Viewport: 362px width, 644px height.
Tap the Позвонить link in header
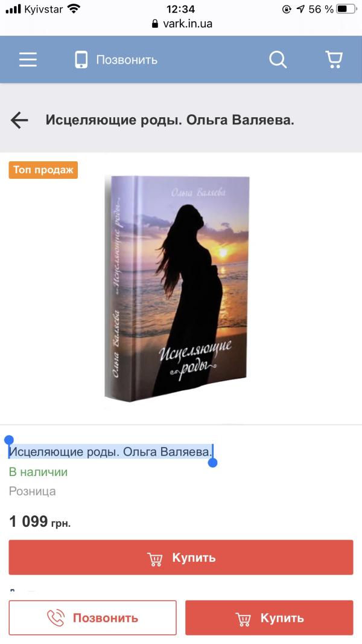click(x=127, y=60)
